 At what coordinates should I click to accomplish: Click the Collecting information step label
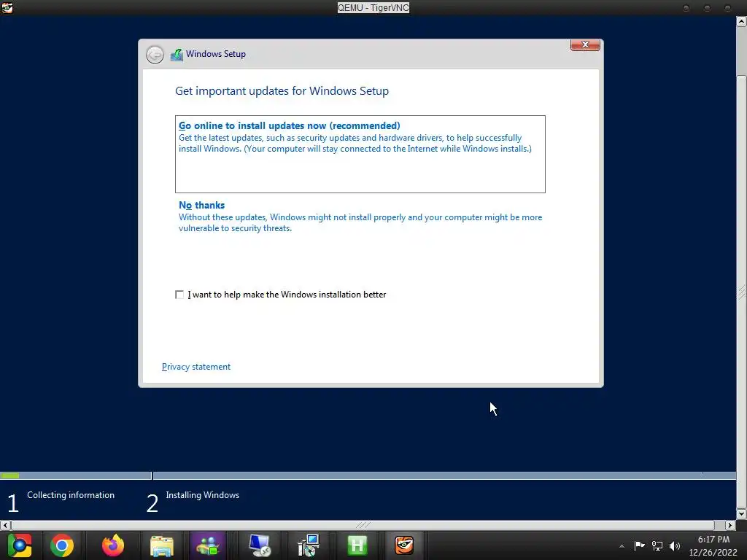71,495
